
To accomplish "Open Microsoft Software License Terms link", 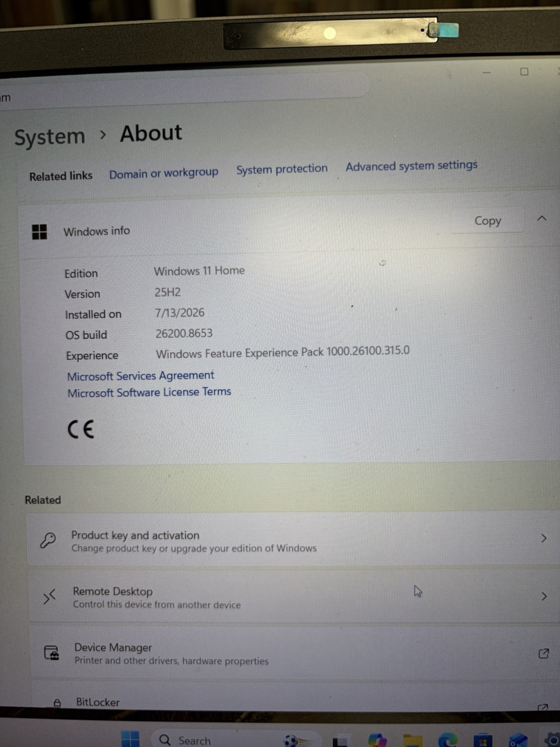I will [149, 392].
